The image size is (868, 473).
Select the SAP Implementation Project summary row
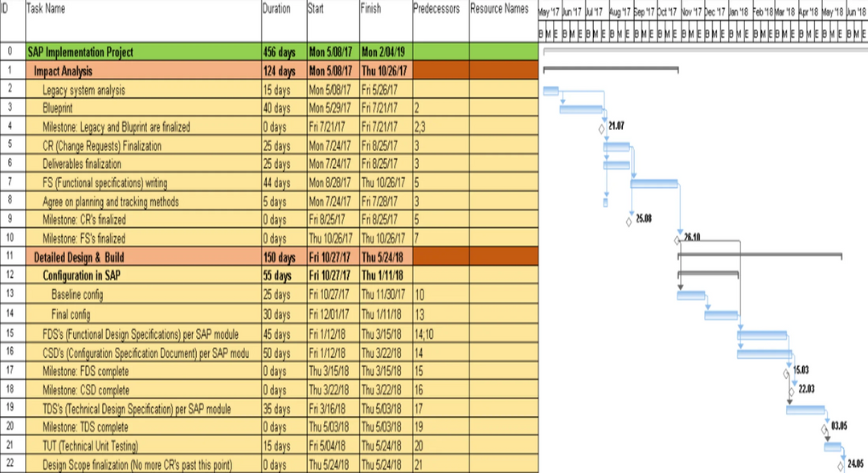[80, 52]
